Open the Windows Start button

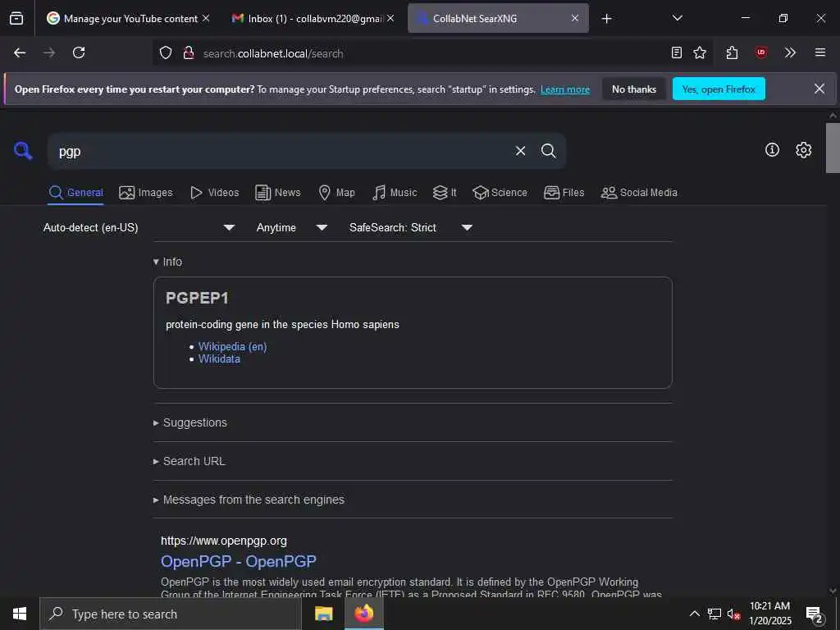[x=20, y=614]
